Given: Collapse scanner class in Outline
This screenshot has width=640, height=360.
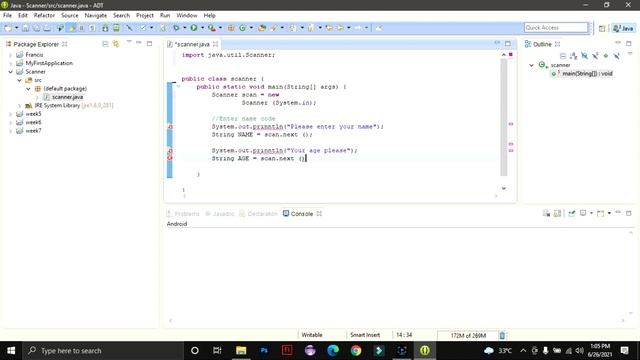Looking at the screenshot, I should pos(531,65).
